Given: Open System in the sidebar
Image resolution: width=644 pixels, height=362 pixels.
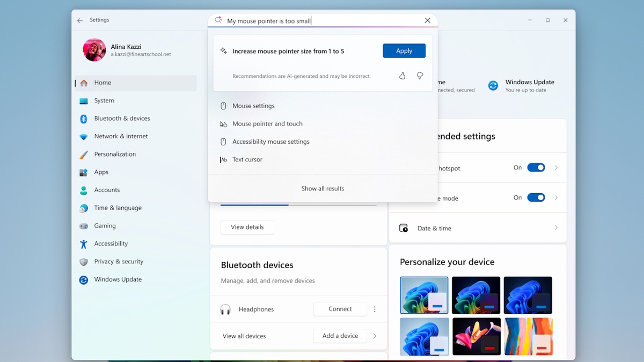Looking at the screenshot, I should click(135, 101).
